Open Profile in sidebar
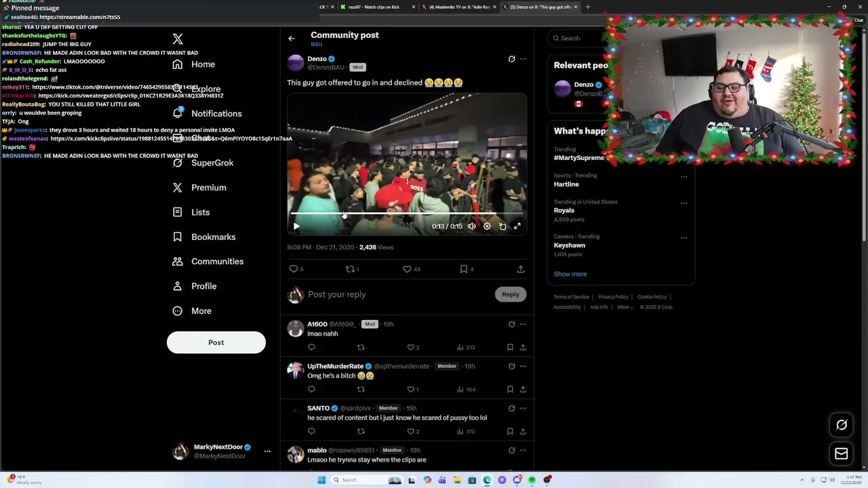Screen dimensions: 868x488 (x=194, y=286)
